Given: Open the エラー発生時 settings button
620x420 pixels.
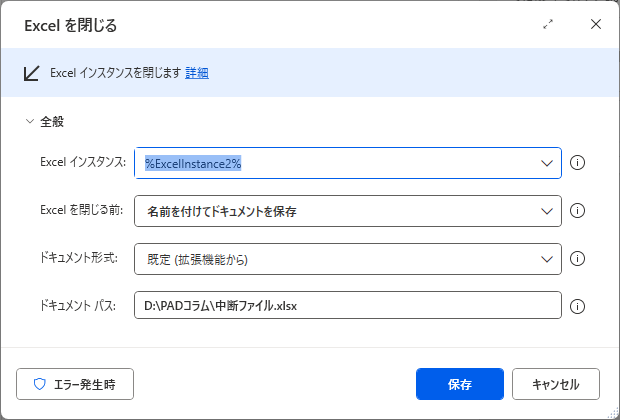Looking at the screenshot, I should click(75, 384).
